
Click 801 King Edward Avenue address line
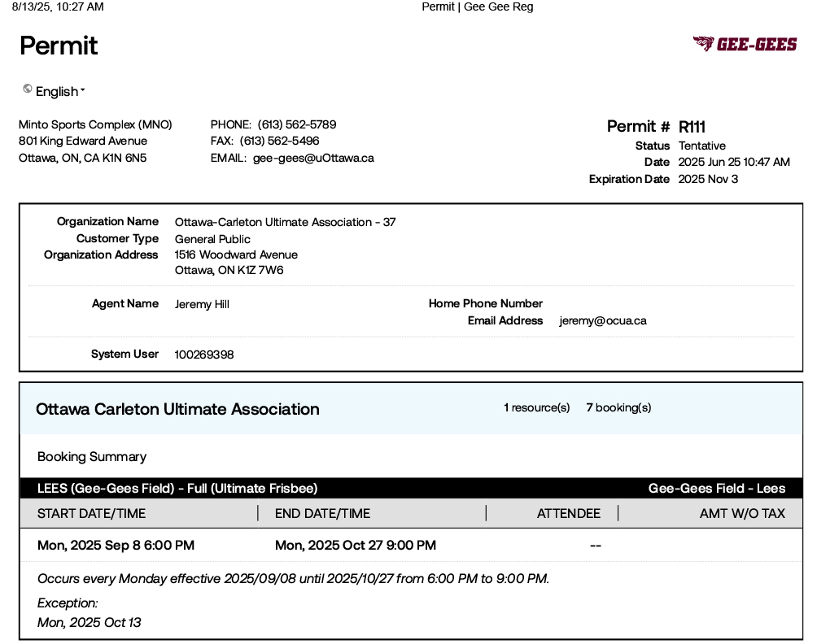[83, 141]
